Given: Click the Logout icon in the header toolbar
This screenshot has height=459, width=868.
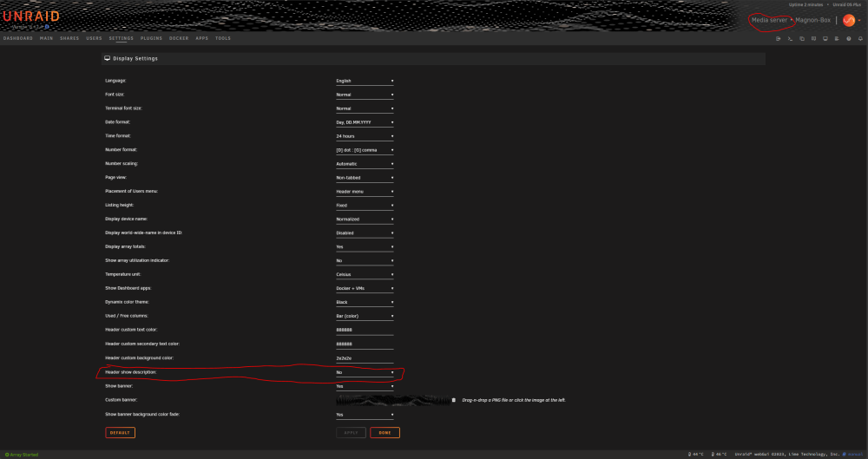Looking at the screenshot, I should 779,39.
